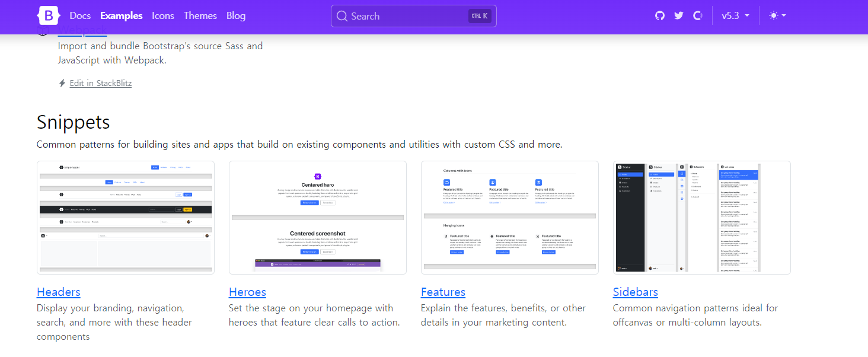Screen dimensions: 868x357
Task: Click the CTRL K shortcut badge
Action: pos(480,16)
